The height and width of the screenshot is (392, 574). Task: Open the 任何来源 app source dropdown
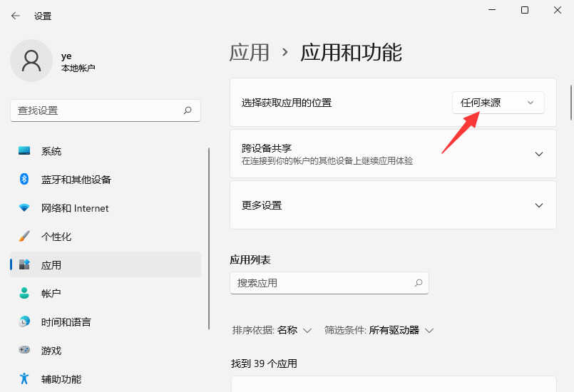point(498,103)
